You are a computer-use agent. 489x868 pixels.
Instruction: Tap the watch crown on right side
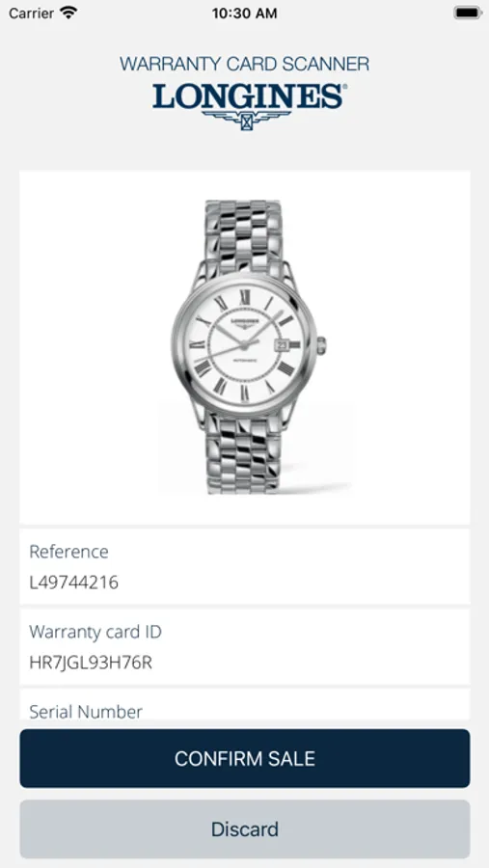321,345
